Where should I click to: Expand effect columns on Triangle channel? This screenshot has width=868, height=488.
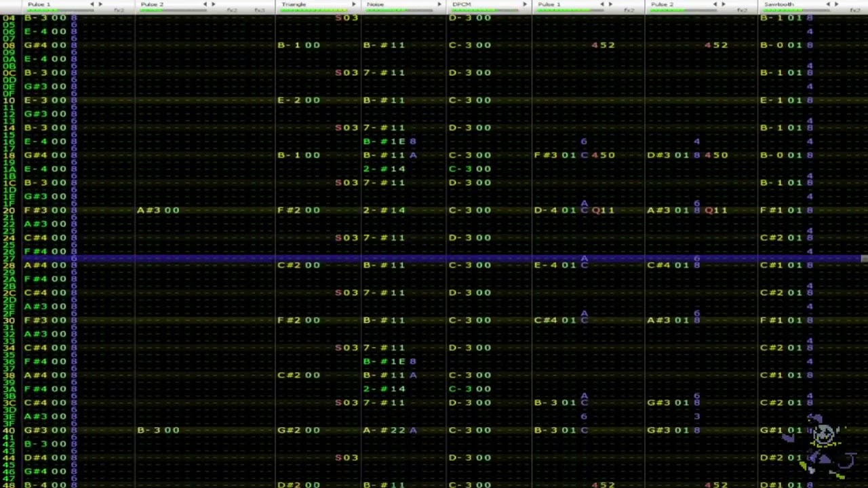353,4
